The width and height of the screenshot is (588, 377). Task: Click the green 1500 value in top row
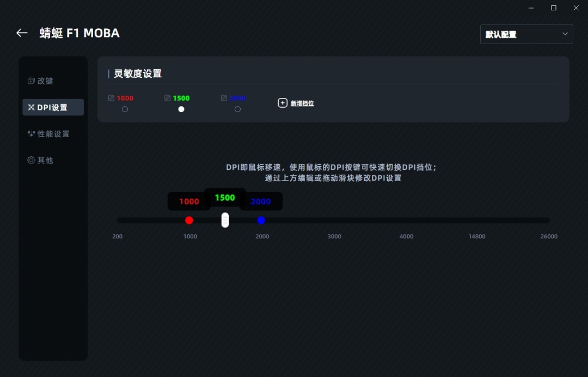[x=181, y=98]
